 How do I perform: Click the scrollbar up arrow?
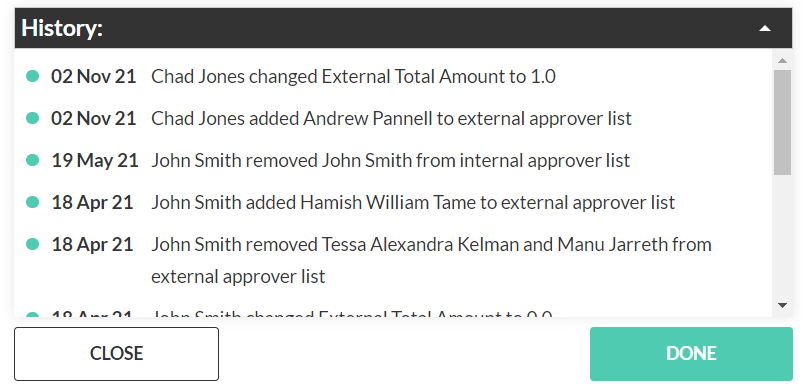pyautogui.click(x=782, y=60)
